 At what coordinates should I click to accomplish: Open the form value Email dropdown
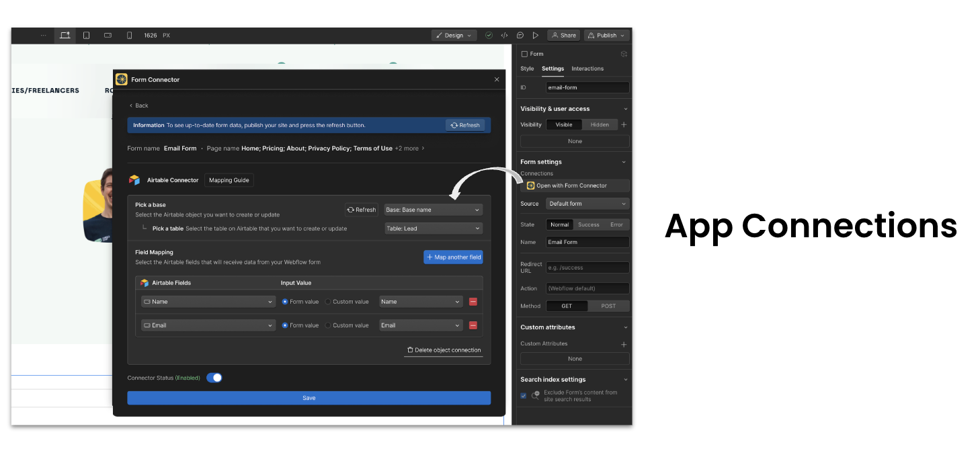click(x=421, y=325)
